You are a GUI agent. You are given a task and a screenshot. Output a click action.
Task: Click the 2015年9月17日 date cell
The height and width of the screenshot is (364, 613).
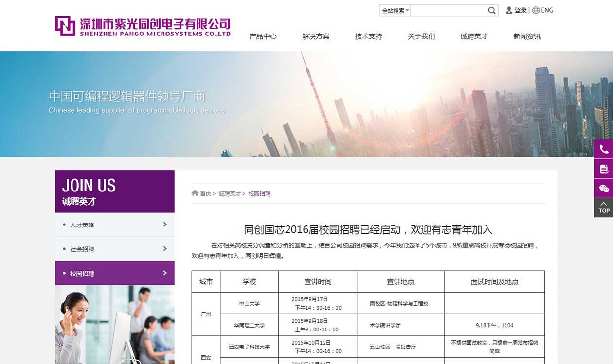coord(318,303)
